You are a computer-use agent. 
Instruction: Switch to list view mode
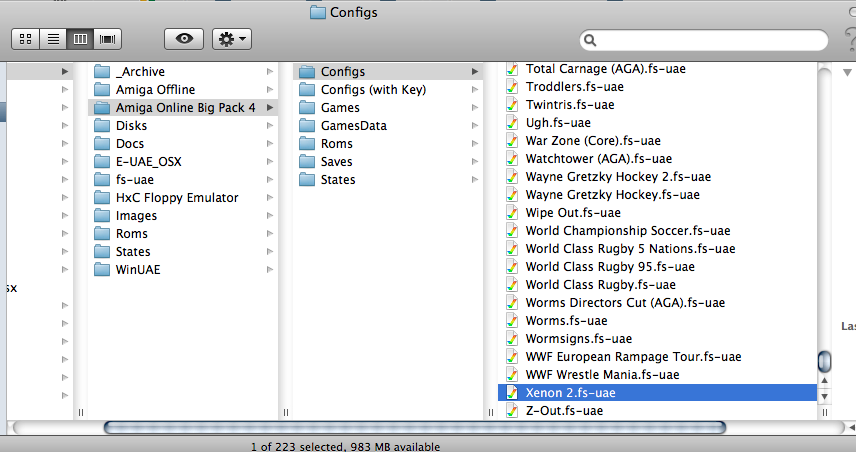(53, 39)
